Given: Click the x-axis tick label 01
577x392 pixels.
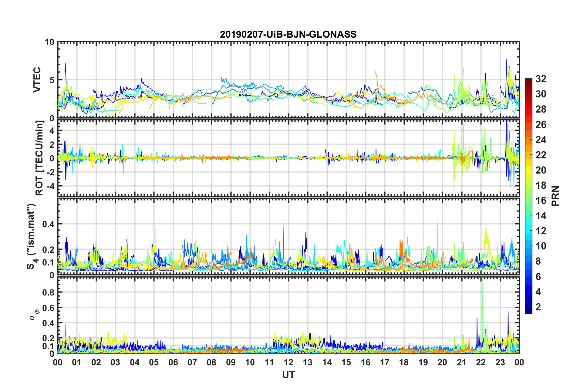Looking at the screenshot, I should coord(77,362).
